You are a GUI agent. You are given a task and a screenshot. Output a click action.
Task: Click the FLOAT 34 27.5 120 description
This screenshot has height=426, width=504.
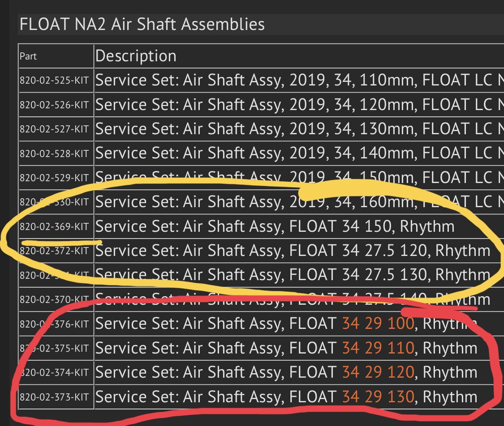click(293, 251)
